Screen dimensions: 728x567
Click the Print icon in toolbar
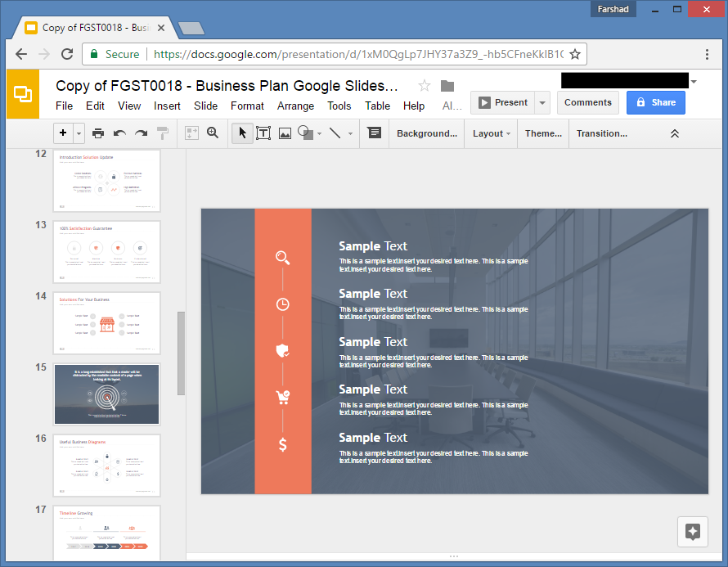98,133
